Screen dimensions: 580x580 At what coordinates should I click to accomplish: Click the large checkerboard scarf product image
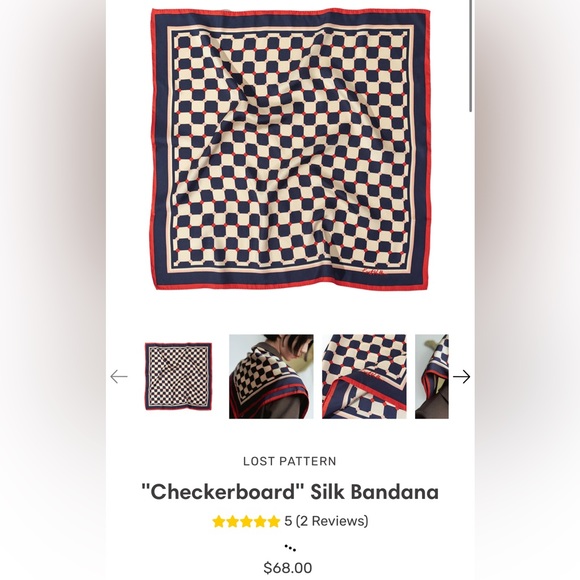pyautogui.click(x=290, y=149)
